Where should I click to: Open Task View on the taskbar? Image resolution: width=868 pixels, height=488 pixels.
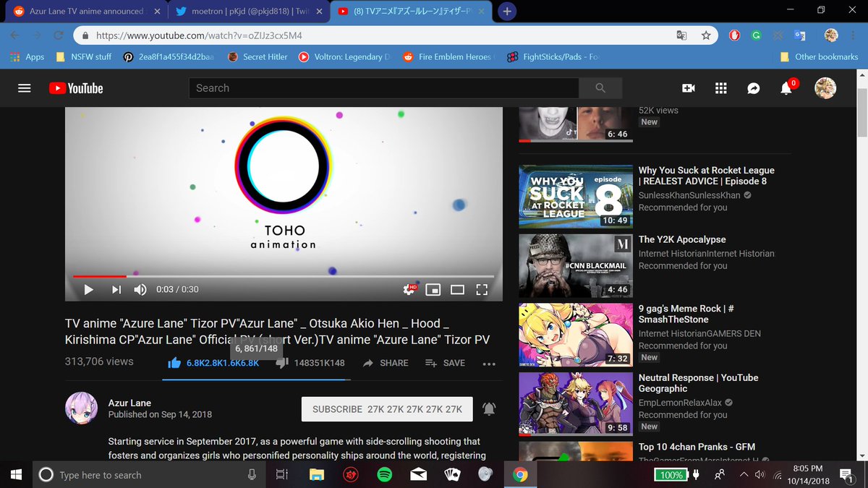pos(281,475)
